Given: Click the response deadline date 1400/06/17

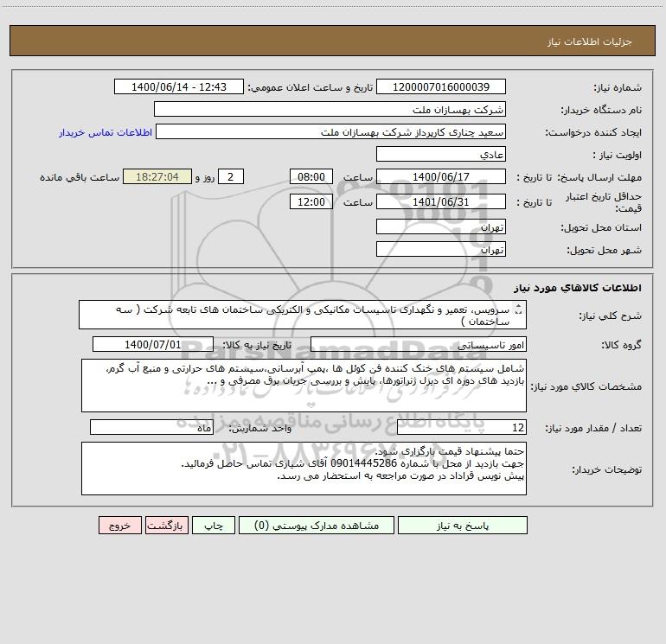Looking at the screenshot, I should (441, 176).
